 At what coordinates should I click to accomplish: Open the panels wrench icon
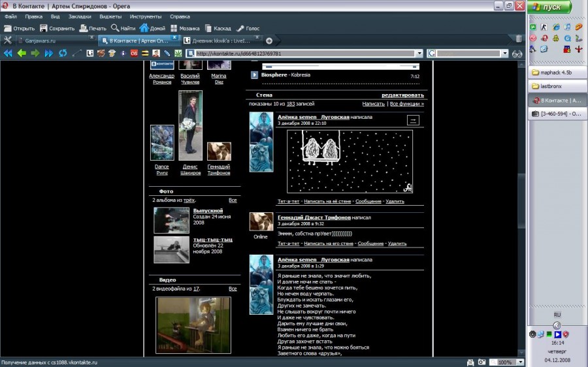point(7,40)
